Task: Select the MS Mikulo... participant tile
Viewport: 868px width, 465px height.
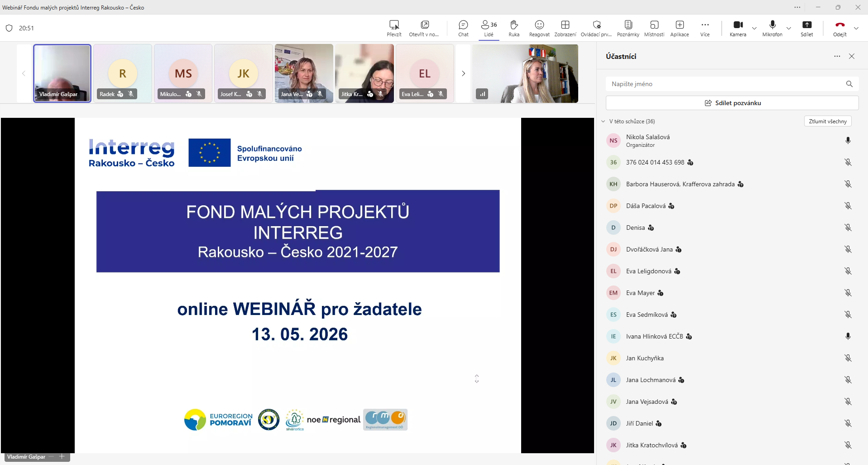Action: click(x=183, y=73)
